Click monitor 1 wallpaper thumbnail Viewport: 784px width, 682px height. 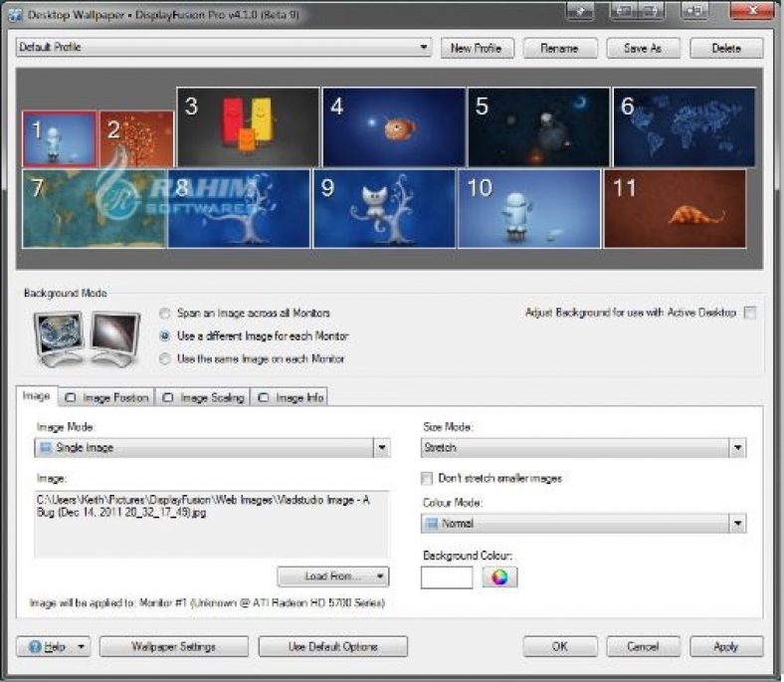pyautogui.click(x=60, y=137)
